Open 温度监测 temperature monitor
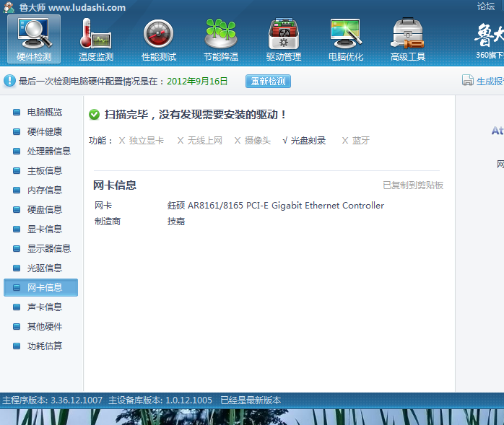 click(96, 39)
